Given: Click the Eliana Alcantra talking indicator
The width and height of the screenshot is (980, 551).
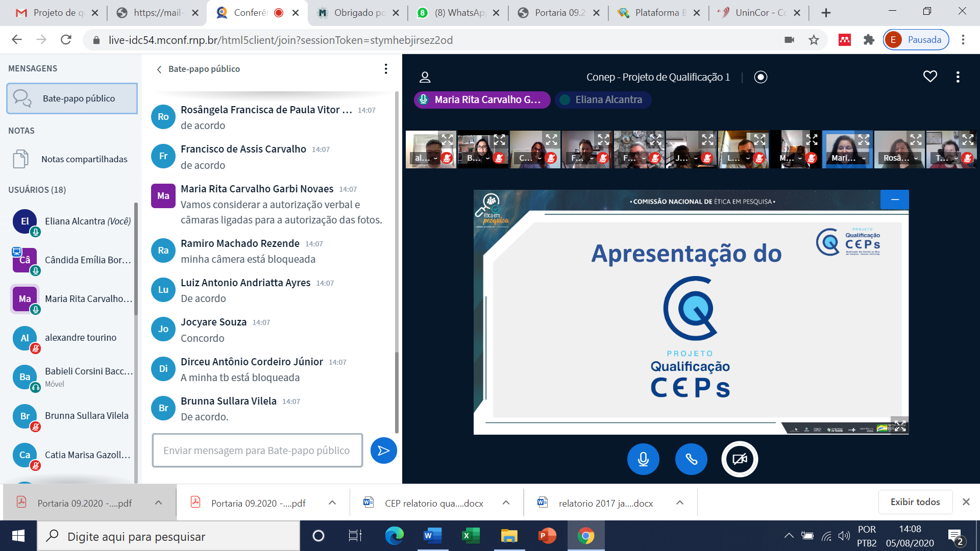Looking at the screenshot, I should (x=603, y=100).
